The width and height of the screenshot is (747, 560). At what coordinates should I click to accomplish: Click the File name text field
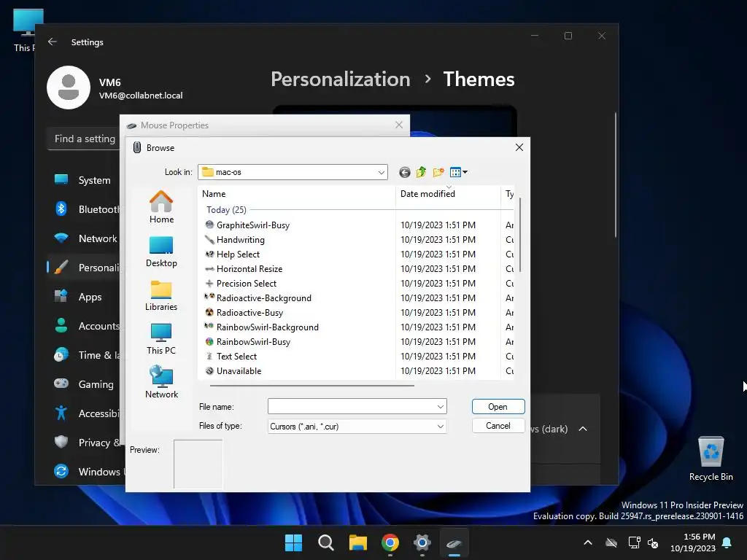pos(352,407)
